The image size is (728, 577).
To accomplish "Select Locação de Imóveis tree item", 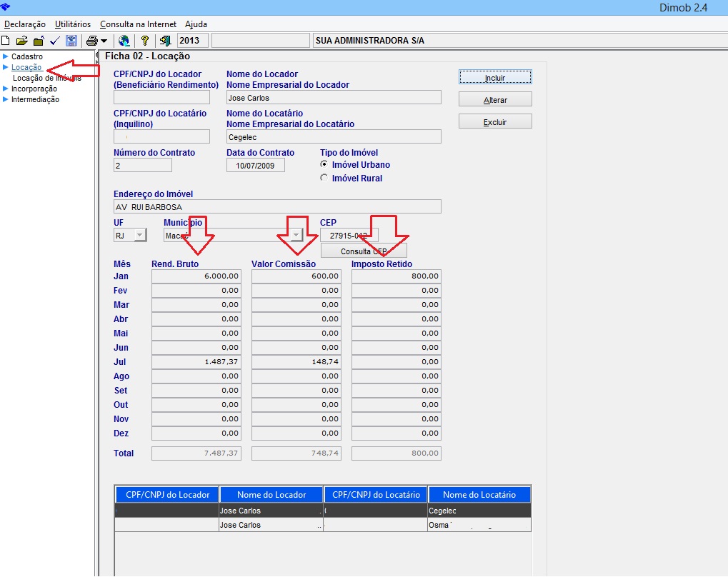I will point(47,78).
